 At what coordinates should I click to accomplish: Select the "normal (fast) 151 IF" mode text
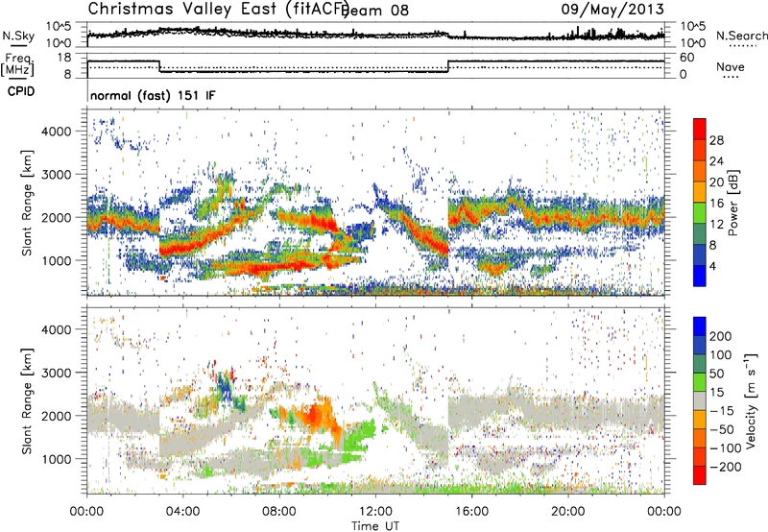click(153, 95)
